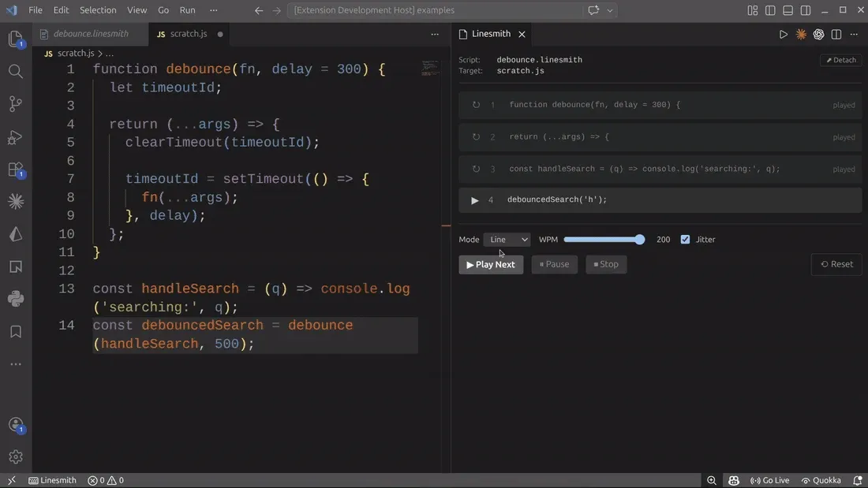The height and width of the screenshot is (488, 868).
Task: Open the Go menu
Action: coord(163,10)
